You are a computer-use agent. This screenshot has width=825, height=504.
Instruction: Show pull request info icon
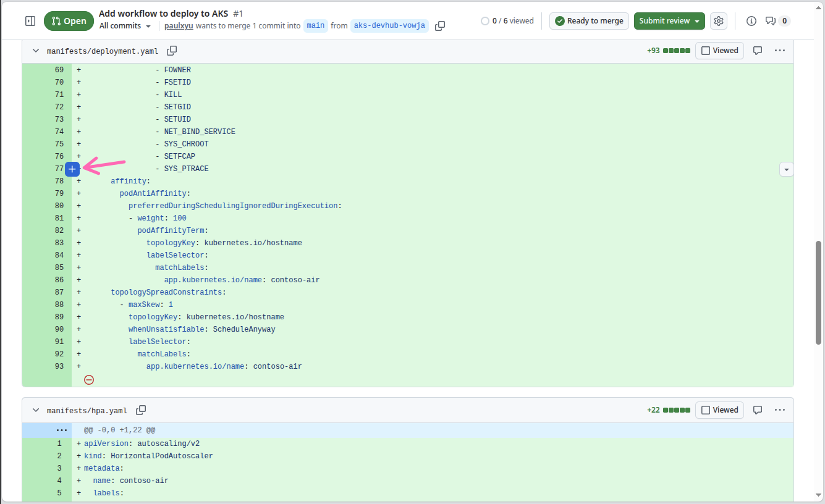(751, 21)
